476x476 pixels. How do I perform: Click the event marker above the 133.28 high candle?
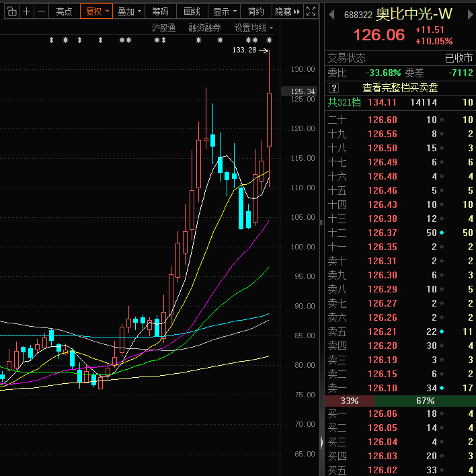(269, 40)
